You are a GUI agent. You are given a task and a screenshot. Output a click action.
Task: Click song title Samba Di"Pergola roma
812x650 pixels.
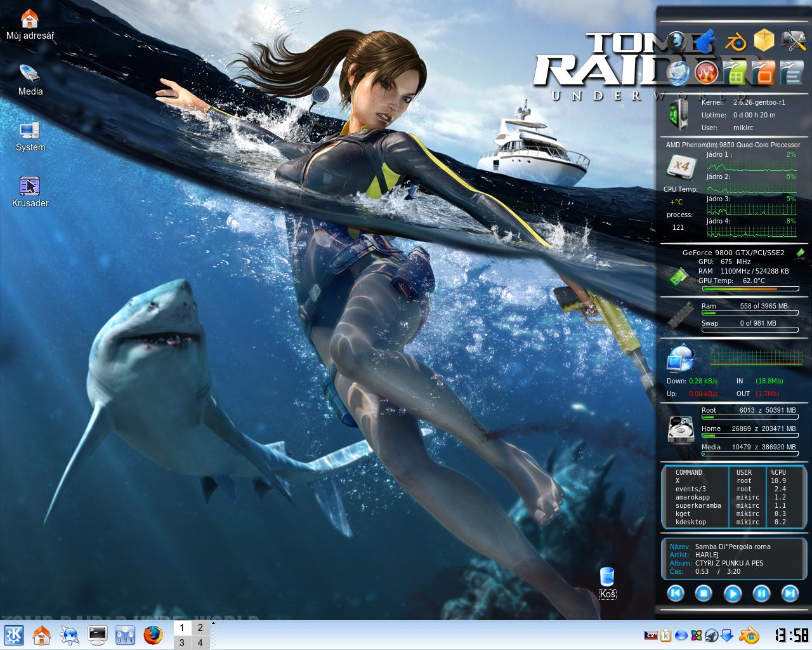click(733, 547)
